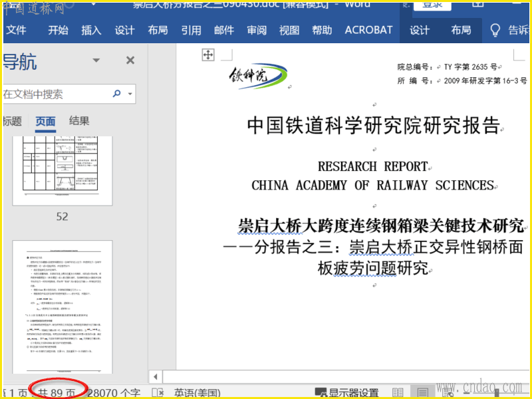
Task: Click the RESEARCH REPORT line
Action: point(372,167)
